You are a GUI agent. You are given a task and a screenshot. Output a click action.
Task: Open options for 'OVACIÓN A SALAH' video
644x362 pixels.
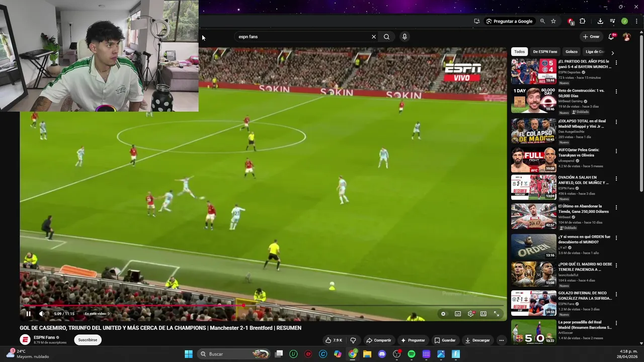pyautogui.click(x=616, y=178)
